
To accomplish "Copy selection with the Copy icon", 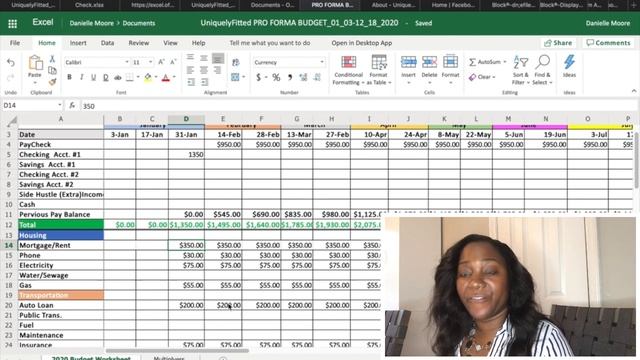I will [x=52, y=71].
